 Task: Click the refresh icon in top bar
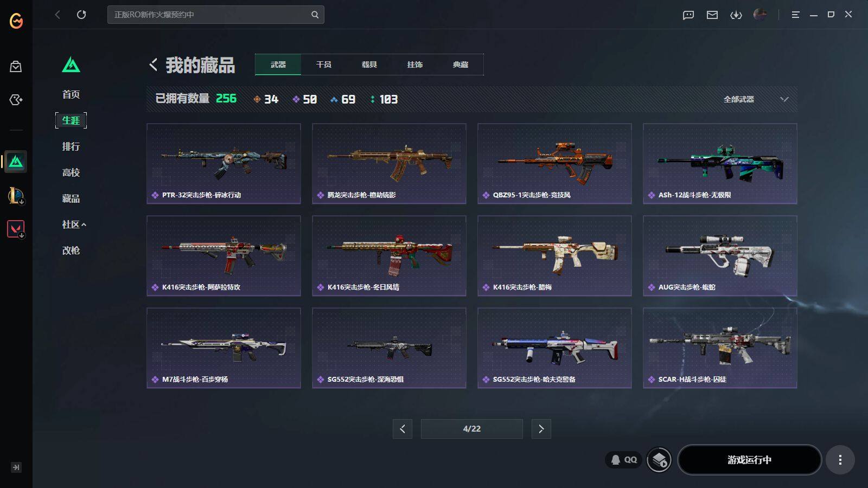(81, 15)
